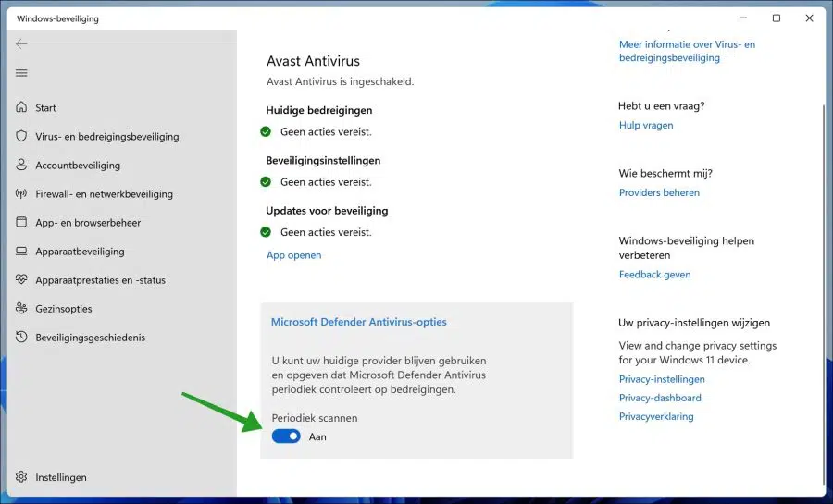Click the App openen link
Image resolution: width=833 pixels, height=504 pixels.
coord(293,255)
